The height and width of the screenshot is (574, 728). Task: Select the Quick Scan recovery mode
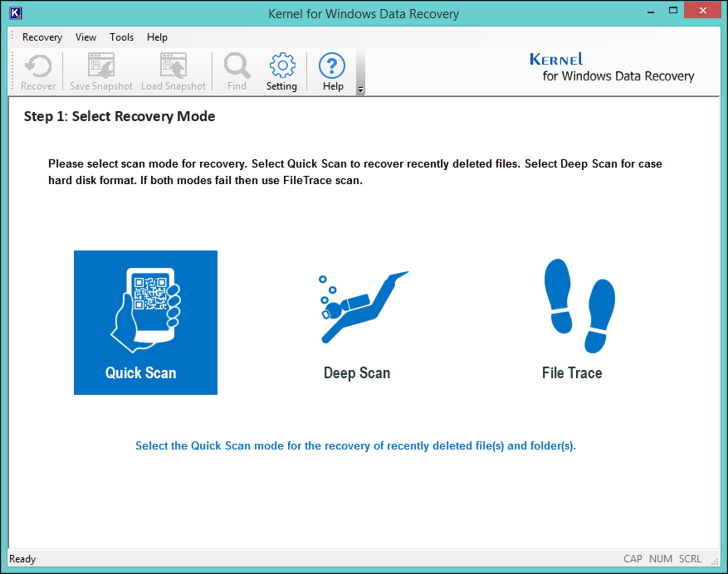point(145,323)
